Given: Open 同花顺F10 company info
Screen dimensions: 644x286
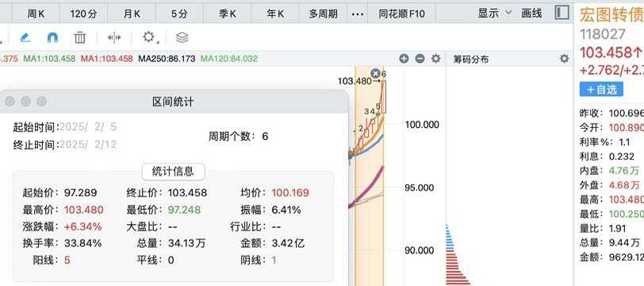Looking at the screenshot, I should pyautogui.click(x=401, y=14).
